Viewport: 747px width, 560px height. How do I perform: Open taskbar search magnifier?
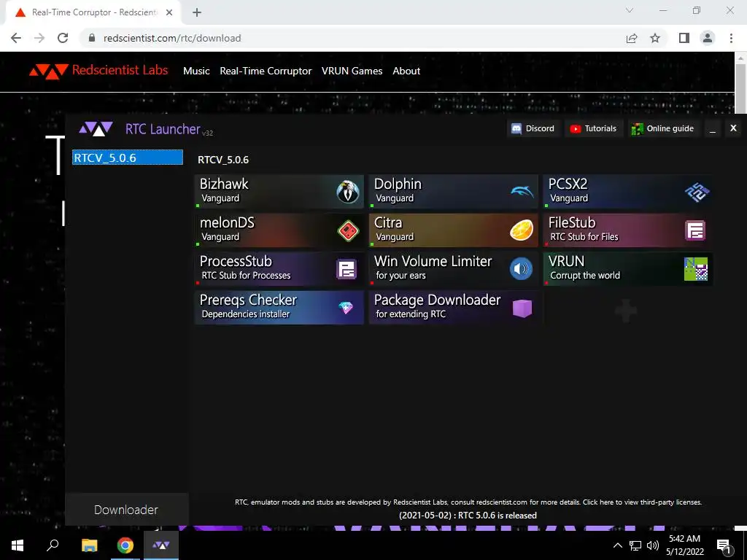click(x=53, y=545)
